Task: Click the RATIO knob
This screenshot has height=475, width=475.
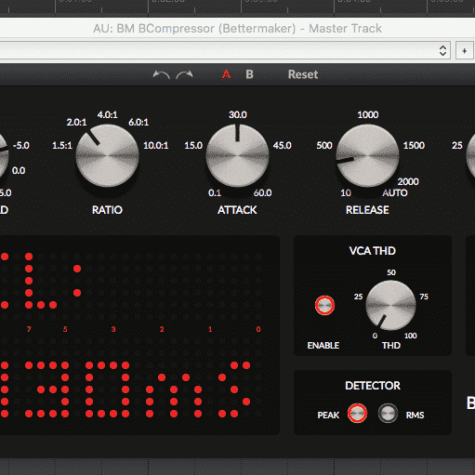Action: [x=107, y=156]
